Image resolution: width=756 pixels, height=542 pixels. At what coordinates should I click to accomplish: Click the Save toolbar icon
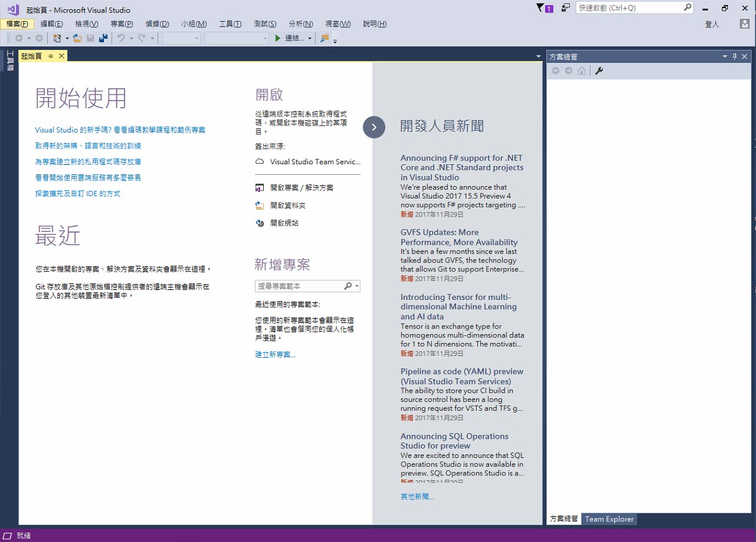point(90,38)
